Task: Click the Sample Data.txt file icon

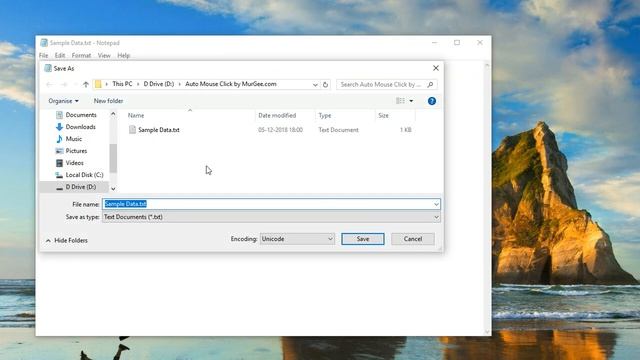Action: (x=132, y=130)
